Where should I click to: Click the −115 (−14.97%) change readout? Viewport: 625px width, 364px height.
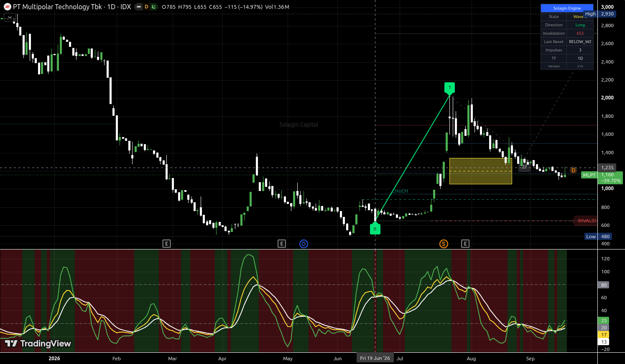(243, 7)
